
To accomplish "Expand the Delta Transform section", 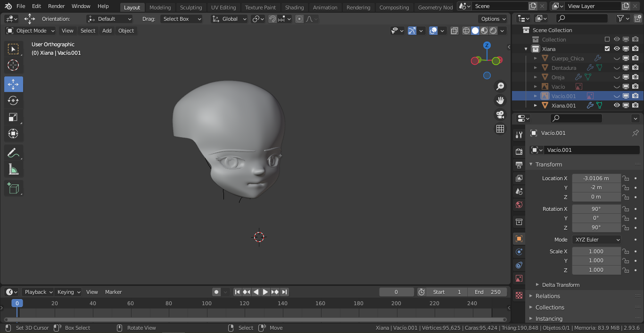I will point(560,285).
